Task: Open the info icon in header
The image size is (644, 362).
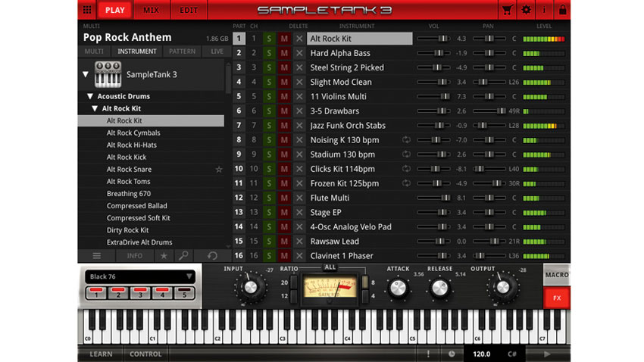Action: [544, 10]
